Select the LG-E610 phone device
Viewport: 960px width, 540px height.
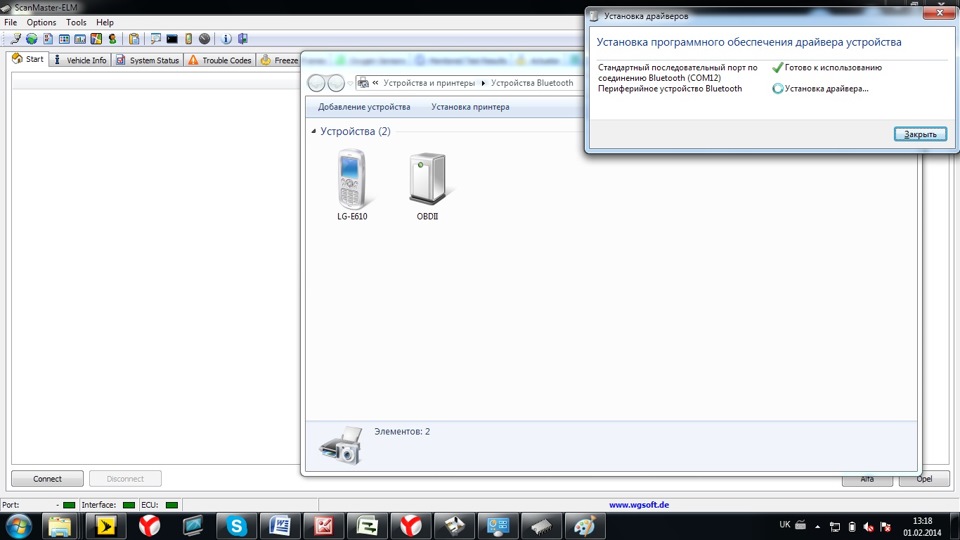point(352,186)
